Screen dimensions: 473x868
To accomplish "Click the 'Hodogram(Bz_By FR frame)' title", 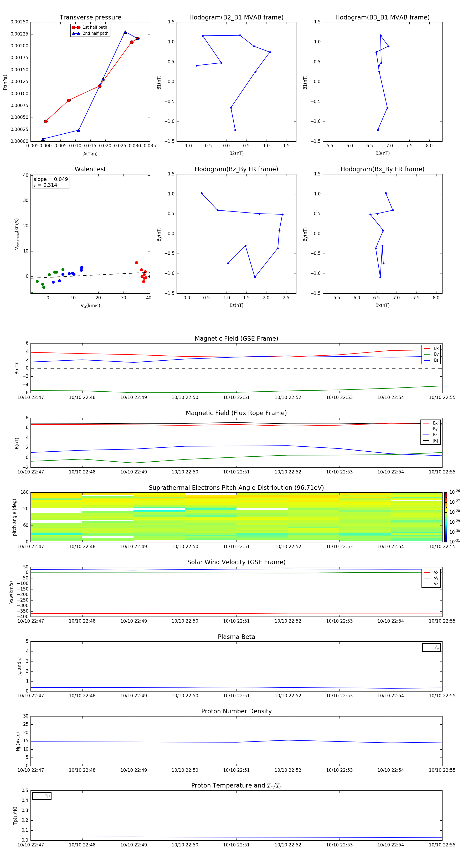I will 236,169.
